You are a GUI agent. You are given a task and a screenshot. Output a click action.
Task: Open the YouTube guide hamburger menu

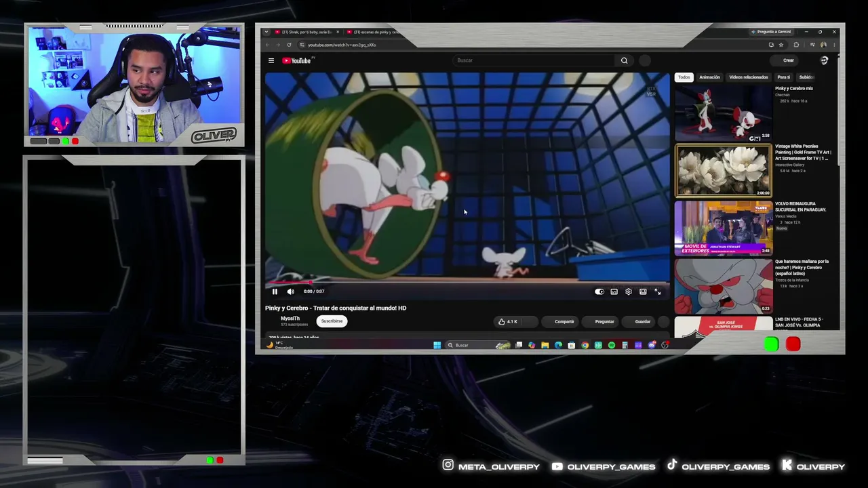pyautogui.click(x=271, y=60)
